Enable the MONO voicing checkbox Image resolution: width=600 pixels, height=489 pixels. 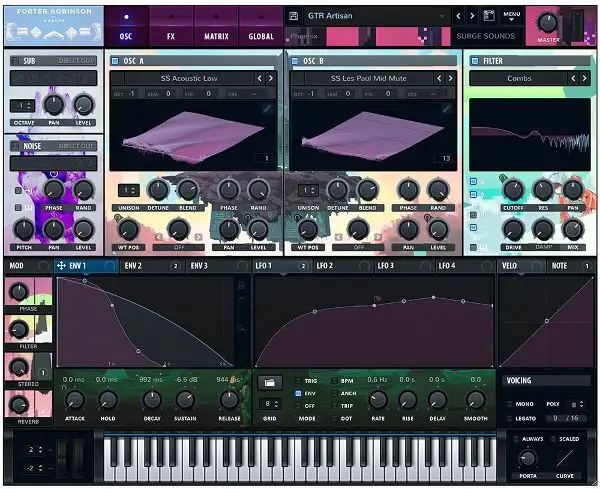pyautogui.click(x=509, y=403)
